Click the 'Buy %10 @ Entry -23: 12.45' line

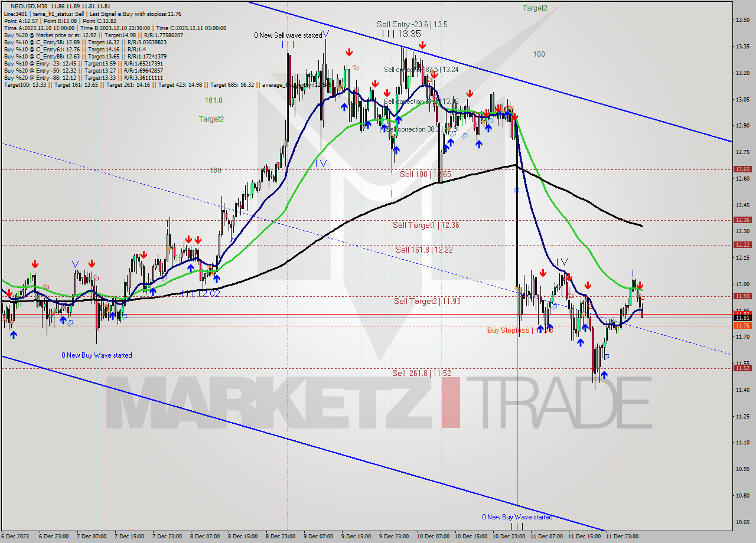(x=83, y=63)
